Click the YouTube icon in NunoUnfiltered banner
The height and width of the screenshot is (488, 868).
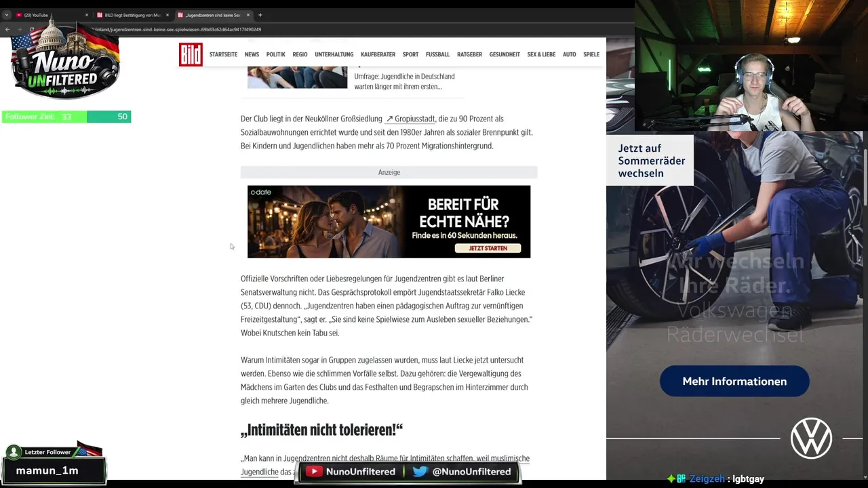click(313, 472)
